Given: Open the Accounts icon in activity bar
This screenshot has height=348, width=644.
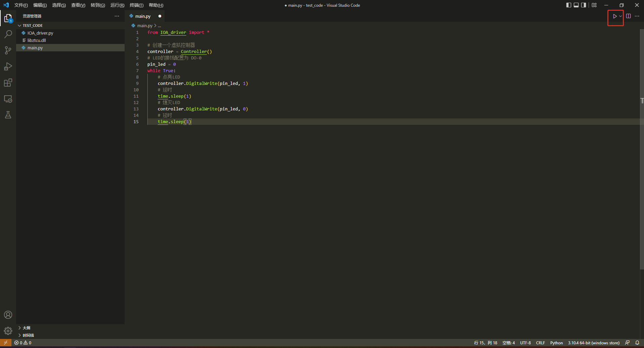Looking at the screenshot, I should coord(8,315).
